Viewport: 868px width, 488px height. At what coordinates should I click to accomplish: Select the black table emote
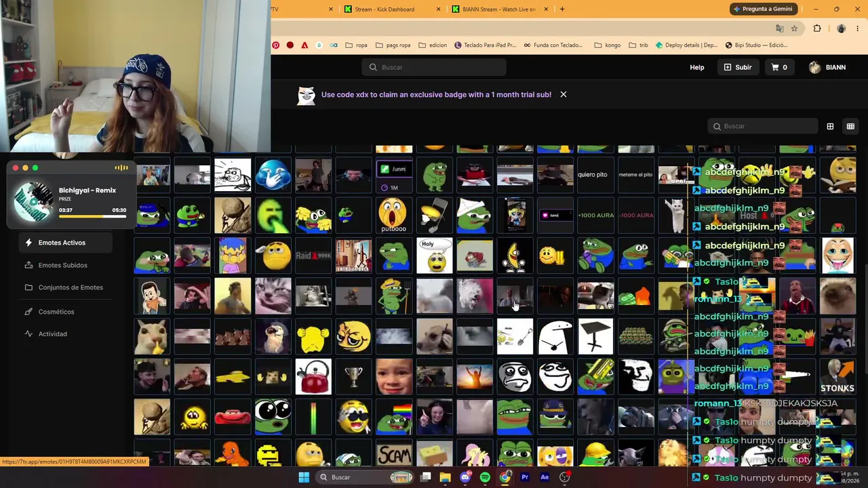pos(596,336)
